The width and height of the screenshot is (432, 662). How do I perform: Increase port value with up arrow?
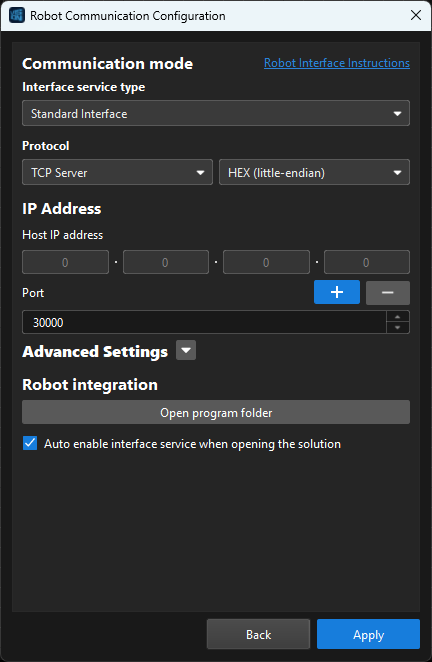pyautogui.click(x=397, y=317)
